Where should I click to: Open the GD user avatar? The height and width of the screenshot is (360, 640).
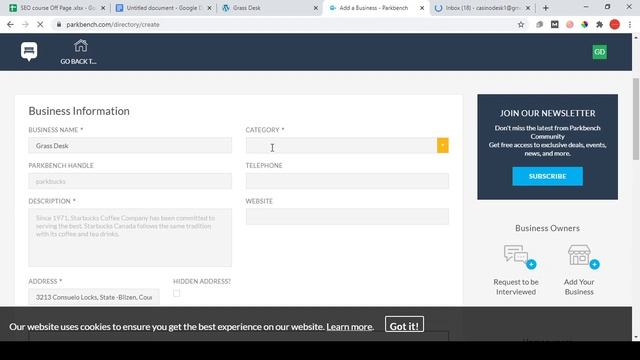coord(599,52)
